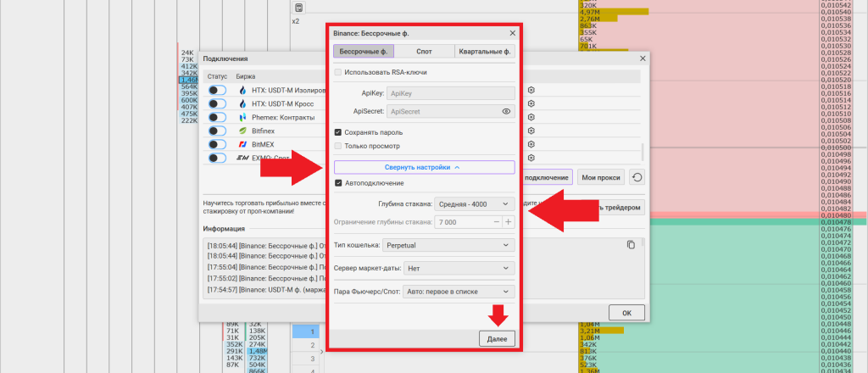Increase Ограничение глубины стакана with plus
This screenshot has height=373, width=868.
click(x=509, y=222)
